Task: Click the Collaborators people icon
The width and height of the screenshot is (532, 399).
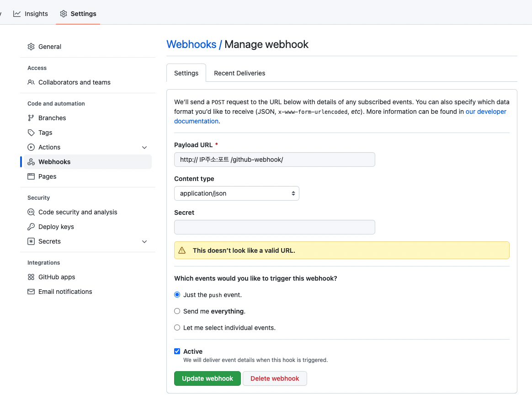Action: (x=31, y=82)
